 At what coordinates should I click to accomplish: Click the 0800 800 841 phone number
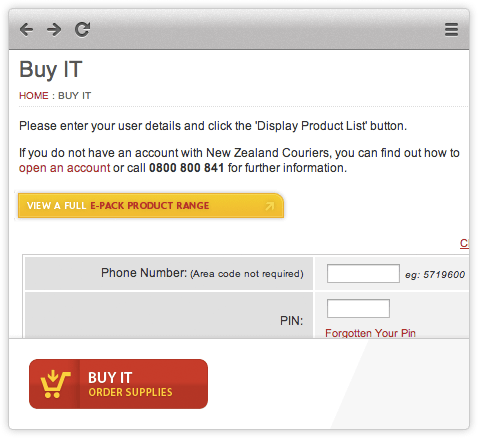186,168
